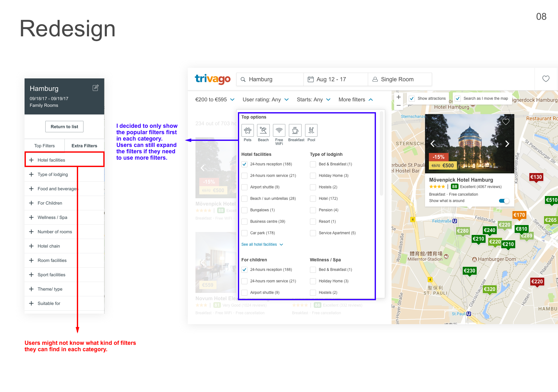This screenshot has height=392, width=558.
Task: Click the €240 map price marker
Action: (489, 230)
